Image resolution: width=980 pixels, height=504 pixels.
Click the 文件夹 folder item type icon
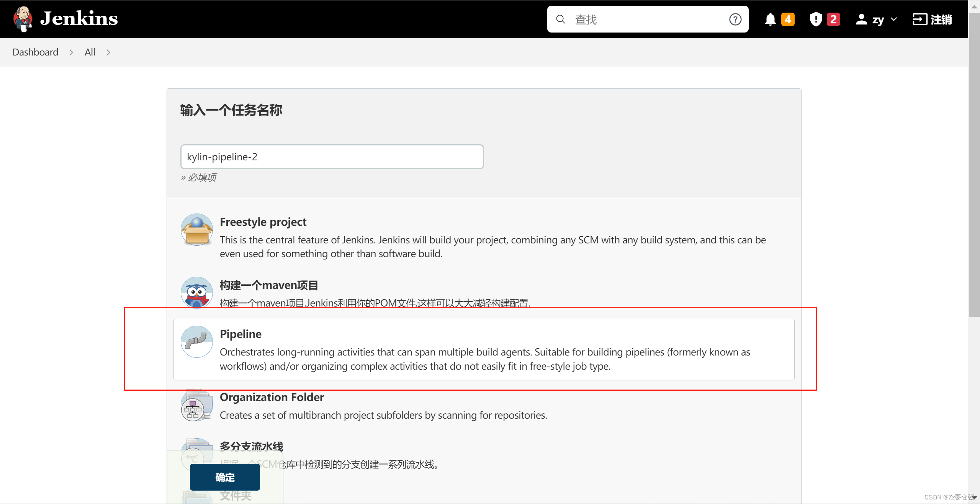point(196,497)
